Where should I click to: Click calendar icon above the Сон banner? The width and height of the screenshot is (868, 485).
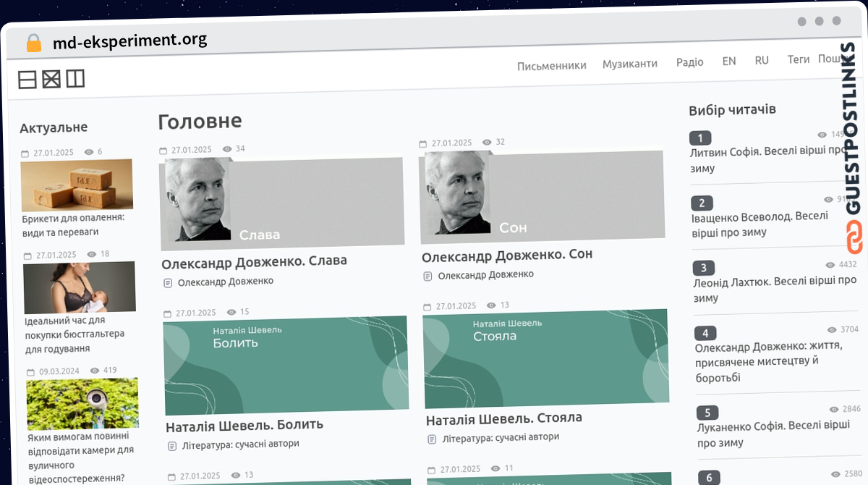pyautogui.click(x=424, y=144)
